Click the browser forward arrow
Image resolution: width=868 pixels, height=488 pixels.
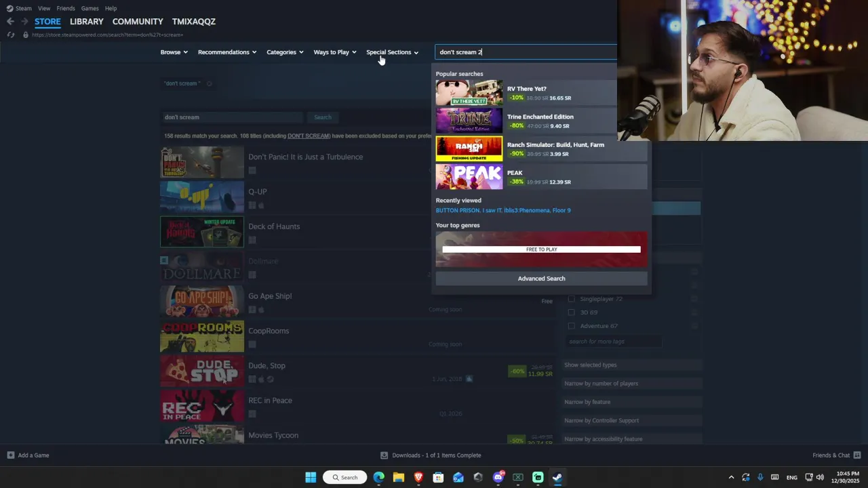(24, 22)
